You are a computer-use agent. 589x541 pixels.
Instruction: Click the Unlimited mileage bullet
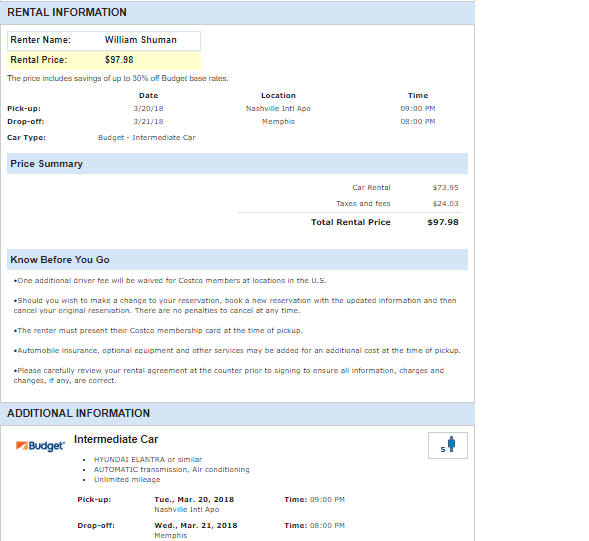[127, 480]
